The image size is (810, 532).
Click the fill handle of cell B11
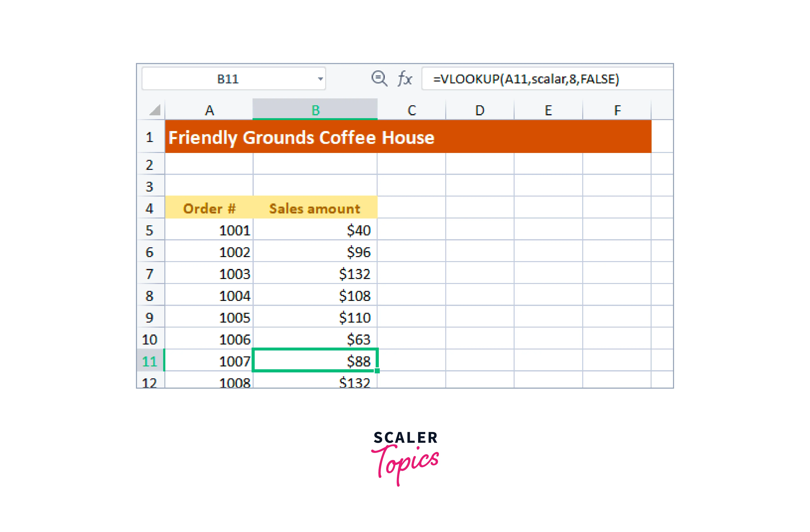pos(377,371)
